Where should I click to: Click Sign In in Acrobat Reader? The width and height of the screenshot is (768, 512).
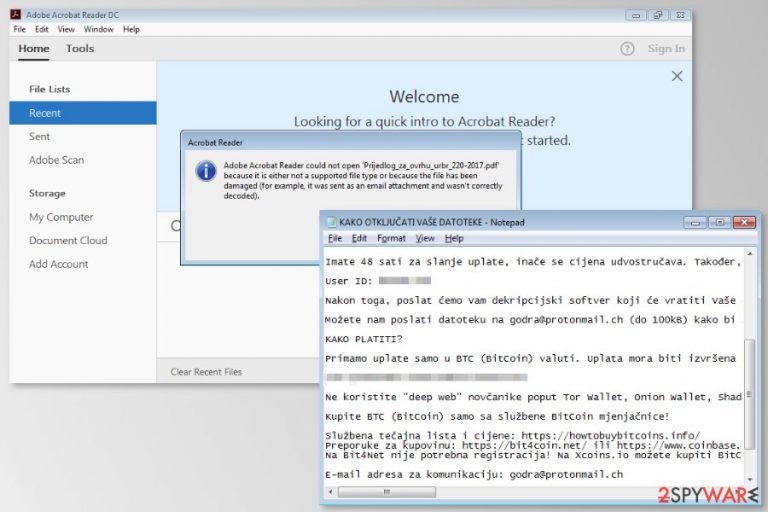666,49
